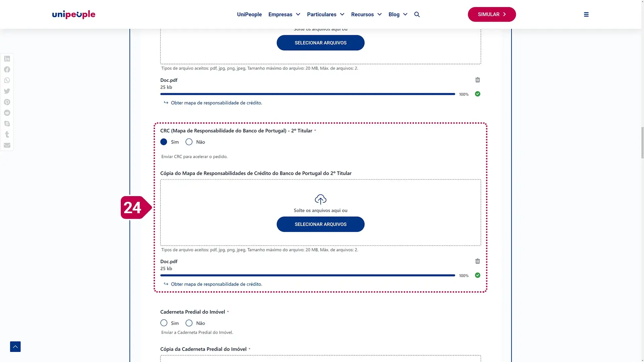This screenshot has width=644, height=362.
Task: Share page on LinkedIn sidebar icon
Action: click(x=7, y=59)
